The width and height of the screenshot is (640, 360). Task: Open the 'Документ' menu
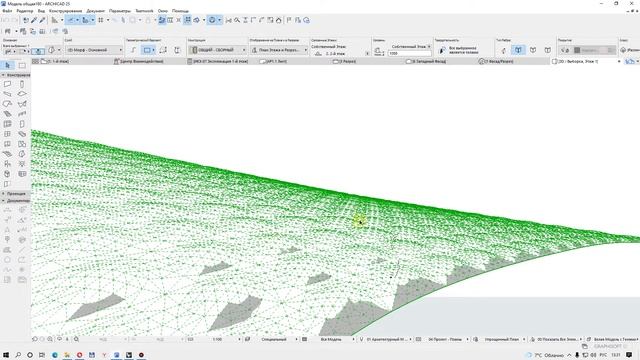click(96, 11)
